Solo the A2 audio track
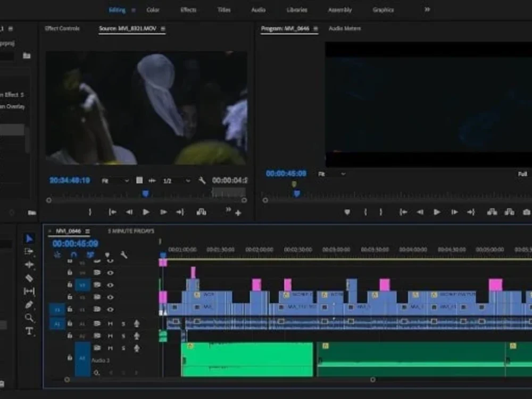This screenshot has width=532, height=399. click(123, 335)
